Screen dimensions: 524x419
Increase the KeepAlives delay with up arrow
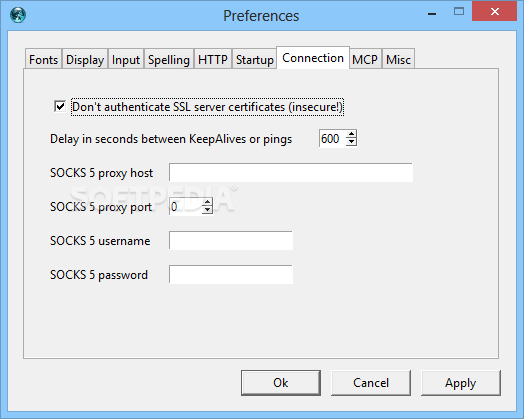[351, 134]
